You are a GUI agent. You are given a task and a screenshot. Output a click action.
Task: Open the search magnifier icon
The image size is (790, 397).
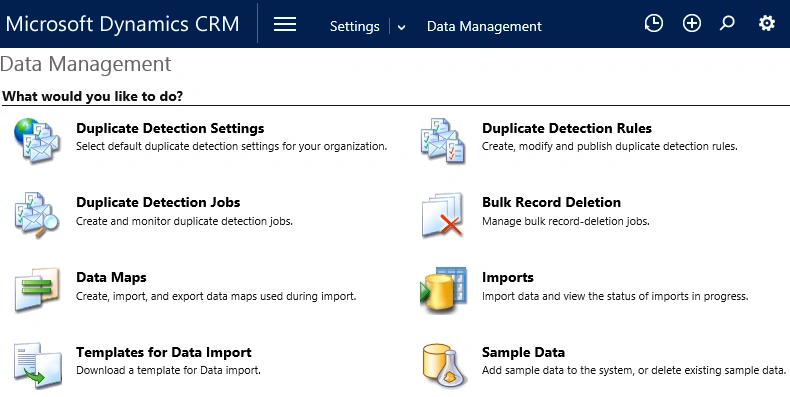coord(727,23)
